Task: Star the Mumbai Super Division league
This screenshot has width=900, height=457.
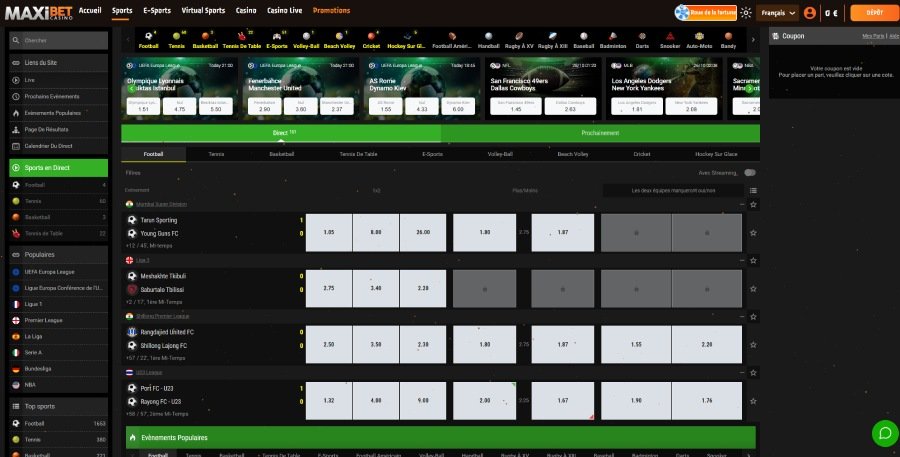Action: tap(753, 204)
